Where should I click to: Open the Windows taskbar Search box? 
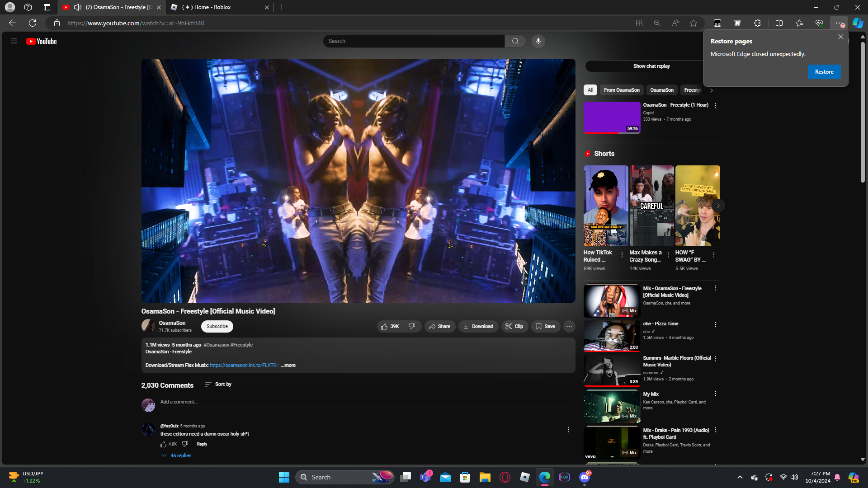[x=344, y=477]
